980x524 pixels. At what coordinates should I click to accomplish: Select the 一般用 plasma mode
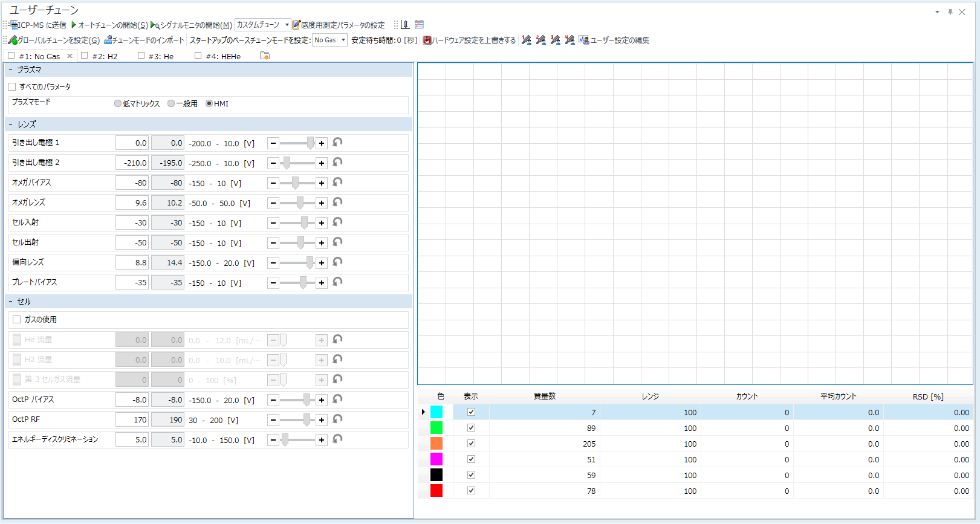(171, 103)
